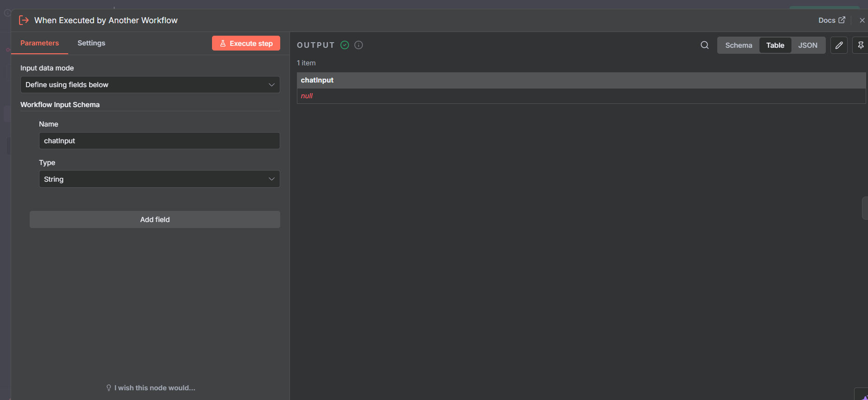Close the node panel with X
The width and height of the screenshot is (868, 400).
click(x=862, y=20)
